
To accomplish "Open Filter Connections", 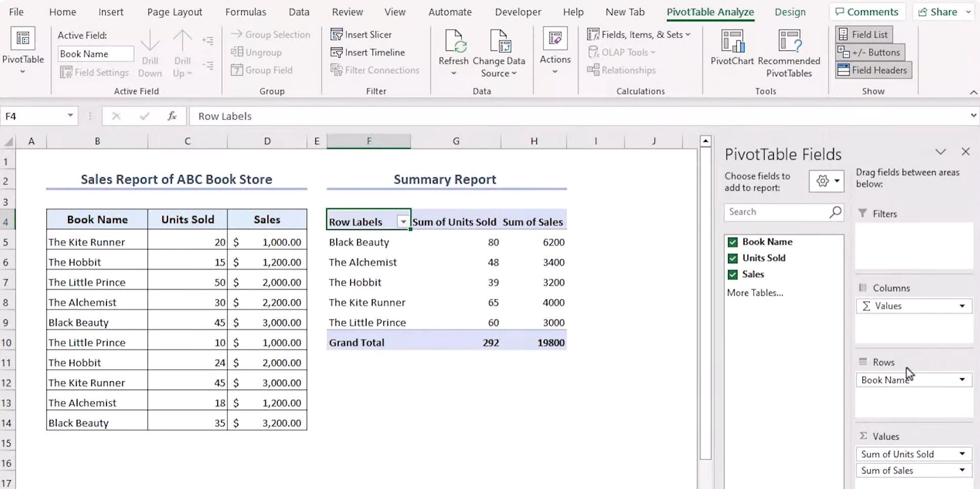I will tap(375, 70).
